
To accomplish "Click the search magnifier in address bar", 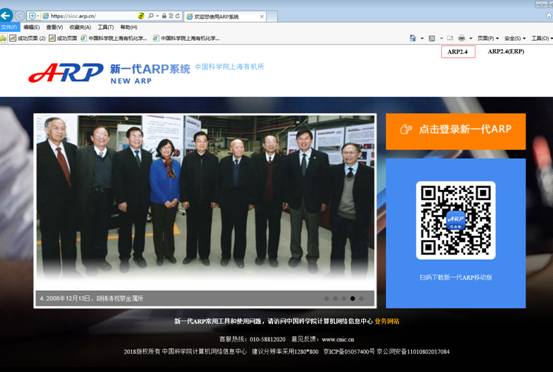I will [151, 16].
